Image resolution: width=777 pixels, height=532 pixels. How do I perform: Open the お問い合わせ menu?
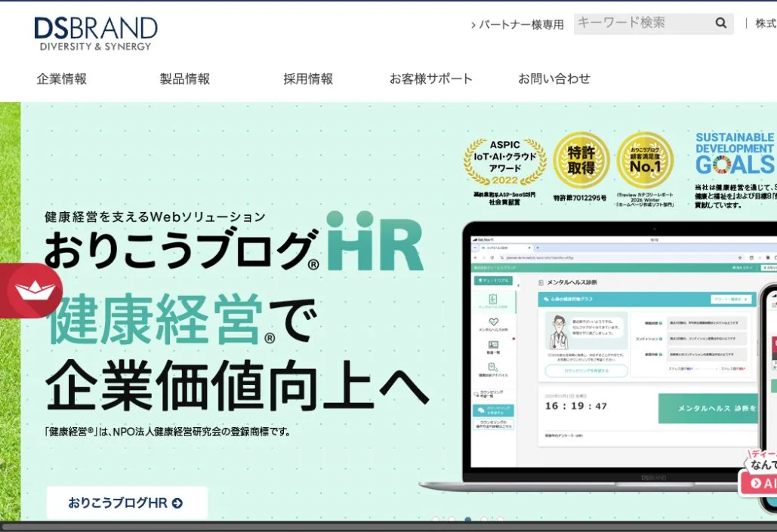(x=554, y=78)
